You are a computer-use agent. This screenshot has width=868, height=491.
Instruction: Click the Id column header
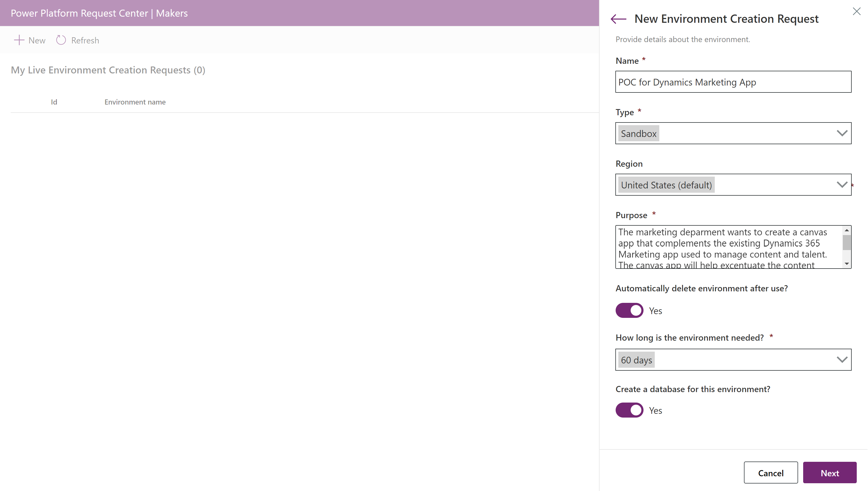(x=54, y=102)
